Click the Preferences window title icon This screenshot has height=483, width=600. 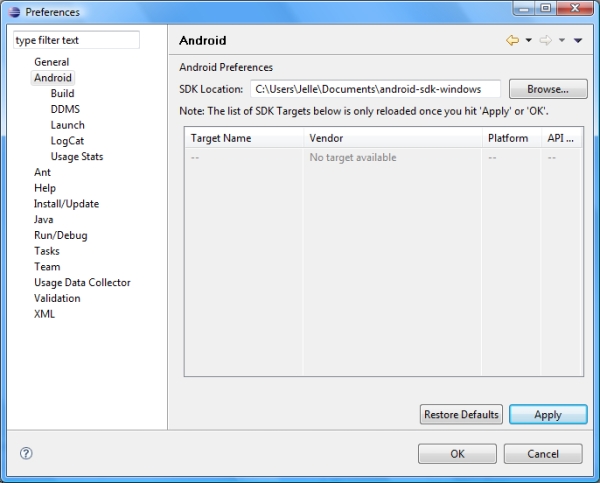coord(13,12)
